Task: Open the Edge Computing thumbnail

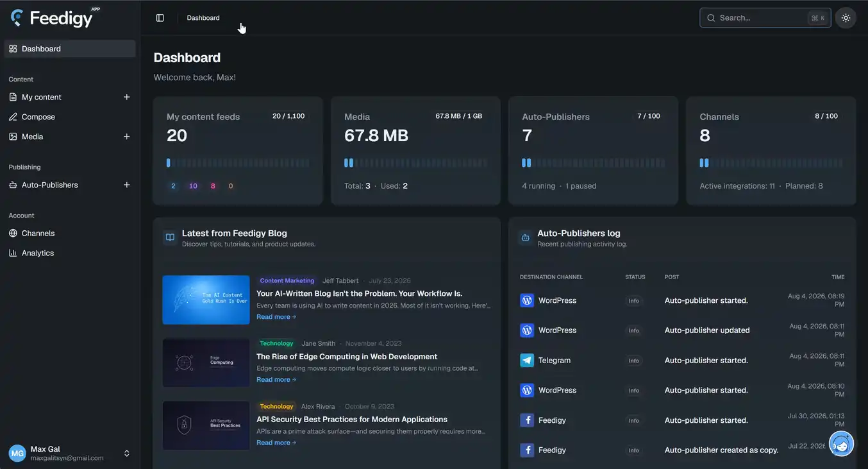Action: 206,362
